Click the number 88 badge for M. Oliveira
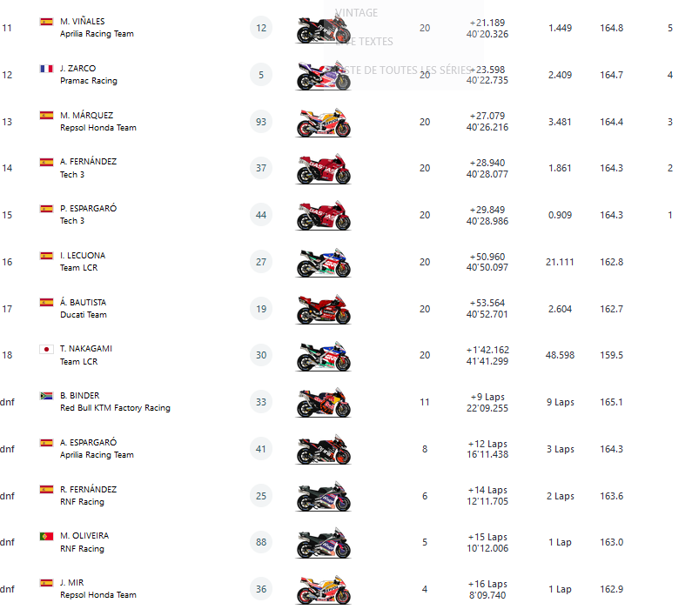This screenshot has width=692, height=616. 261,542
